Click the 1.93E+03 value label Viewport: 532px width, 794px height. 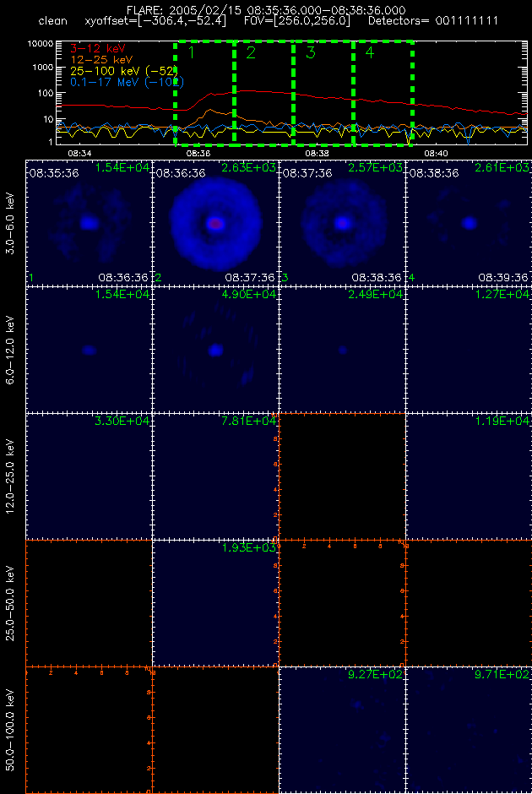248,548
